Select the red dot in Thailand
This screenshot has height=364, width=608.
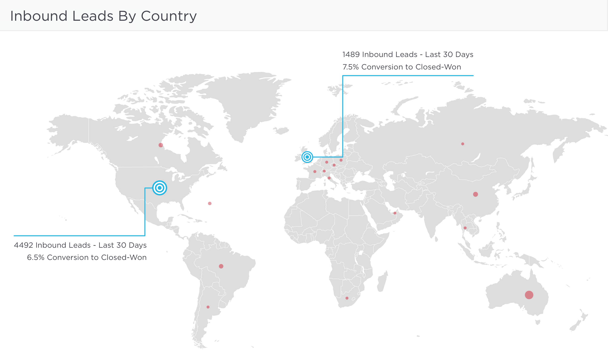[x=465, y=228]
